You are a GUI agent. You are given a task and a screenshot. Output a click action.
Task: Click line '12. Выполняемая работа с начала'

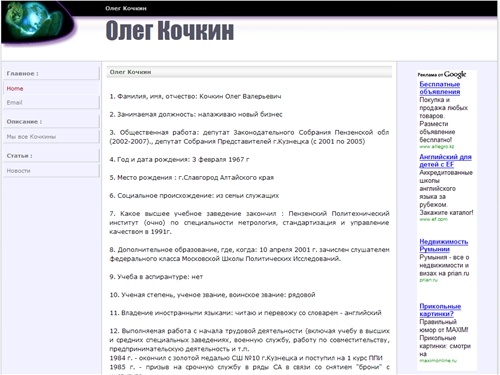pos(249,340)
